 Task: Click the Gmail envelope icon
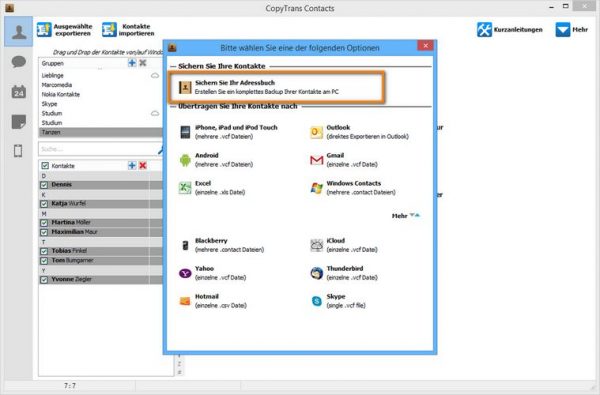[316, 160]
